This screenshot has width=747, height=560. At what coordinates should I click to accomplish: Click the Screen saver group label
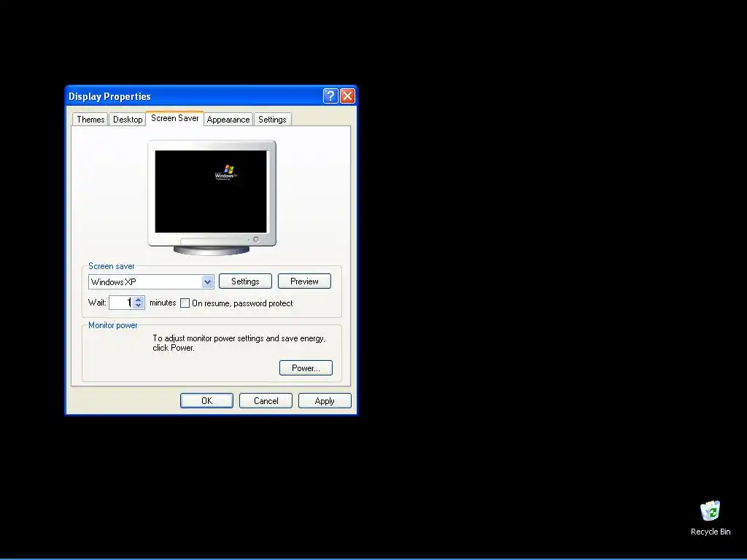pos(112,266)
